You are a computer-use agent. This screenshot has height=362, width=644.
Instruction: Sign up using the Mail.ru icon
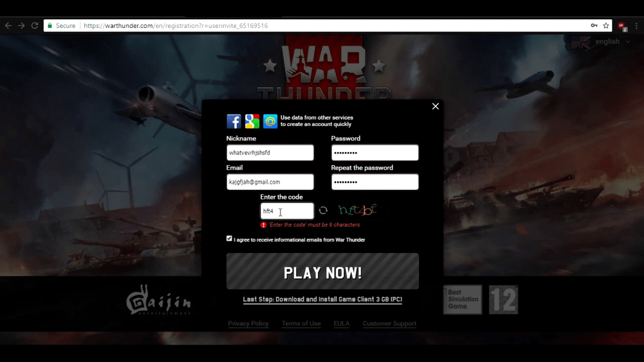[x=270, y=121]
